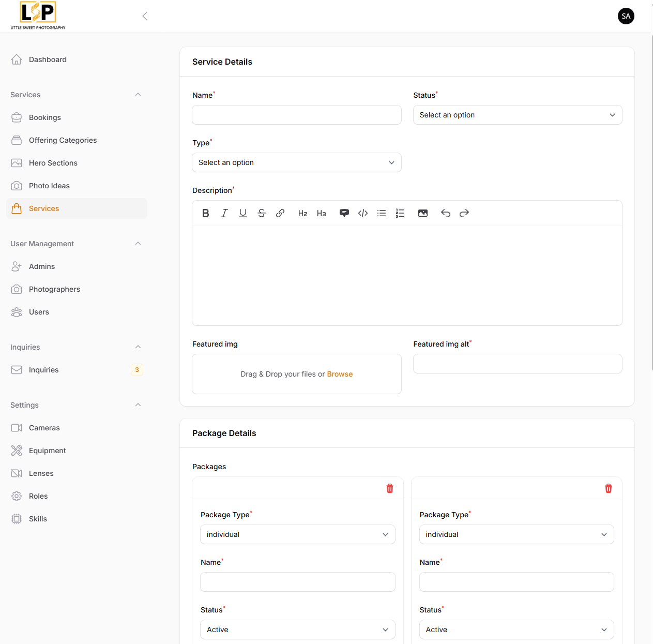Open the service Status dropdown
The height and width of the screenshot is (644, 653).
click(517, 115)
